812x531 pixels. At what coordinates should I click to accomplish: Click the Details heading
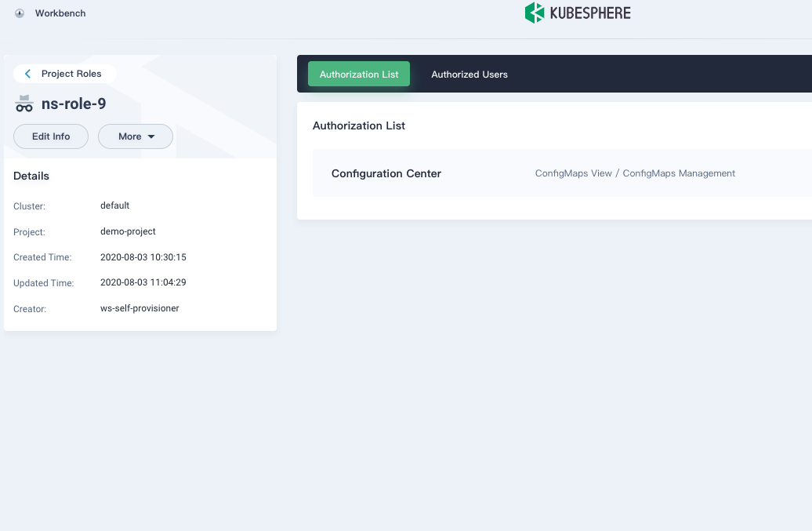tap(31, 176)
